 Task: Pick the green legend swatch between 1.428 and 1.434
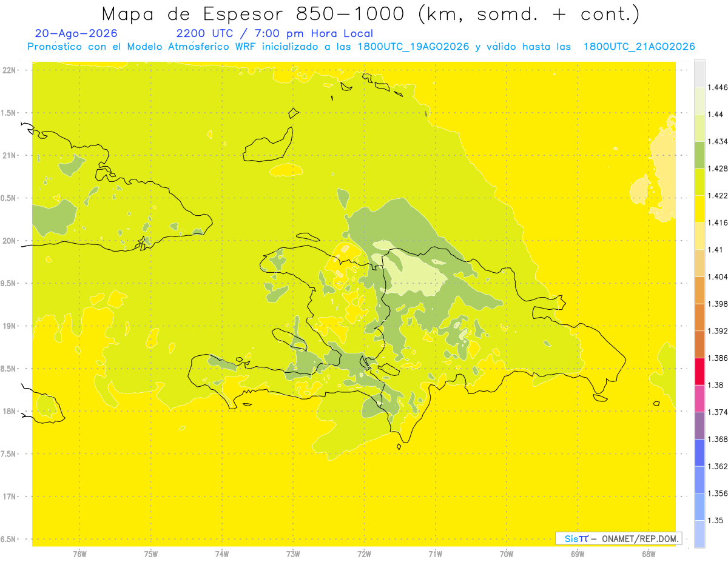pyautogui.click(x=699, y=155)
